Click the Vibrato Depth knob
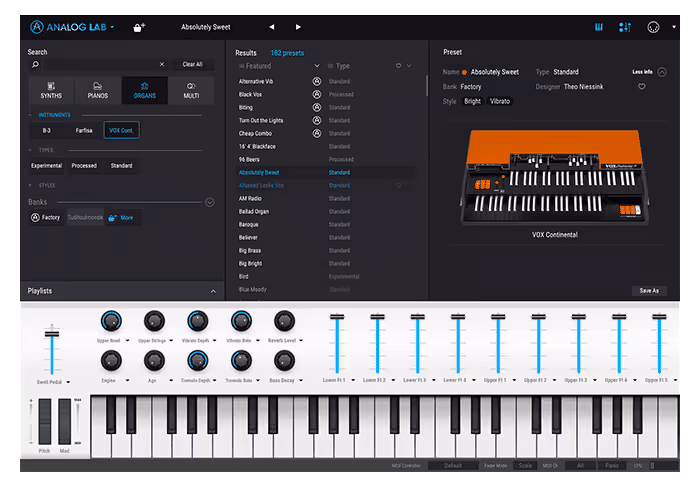 coord(197,321)
